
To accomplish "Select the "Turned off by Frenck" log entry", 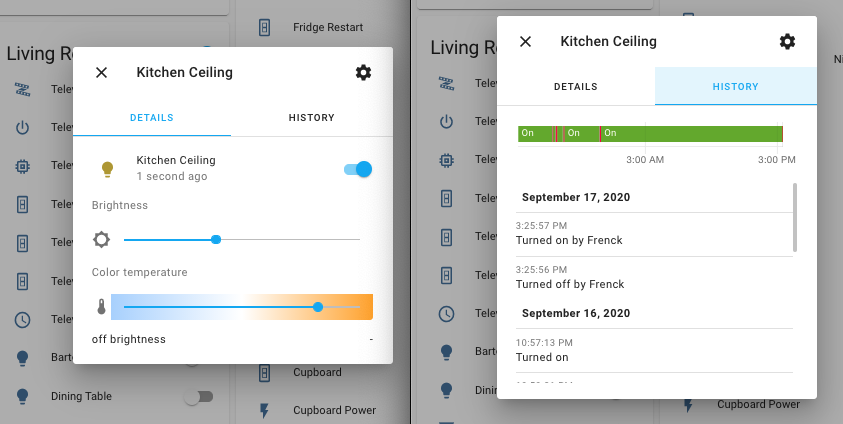I will click(570, 284).
